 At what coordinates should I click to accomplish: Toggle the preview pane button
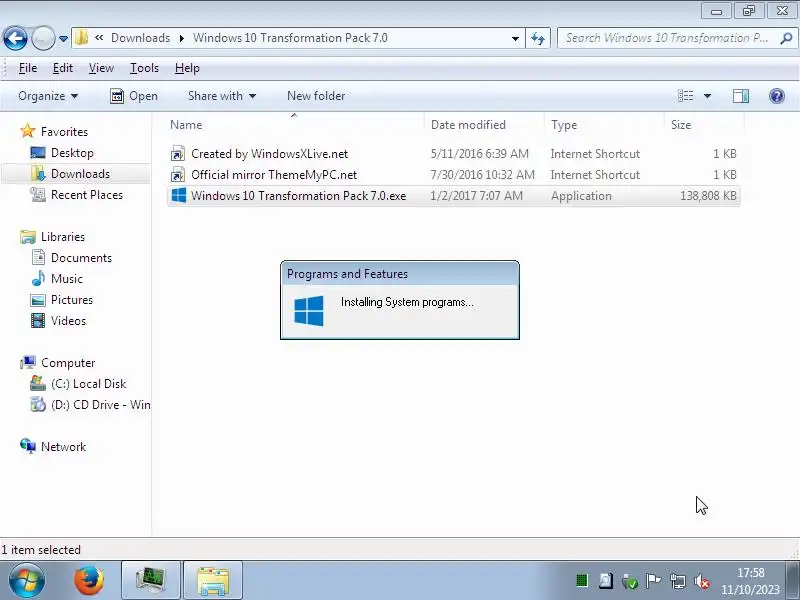click(741, 96)
